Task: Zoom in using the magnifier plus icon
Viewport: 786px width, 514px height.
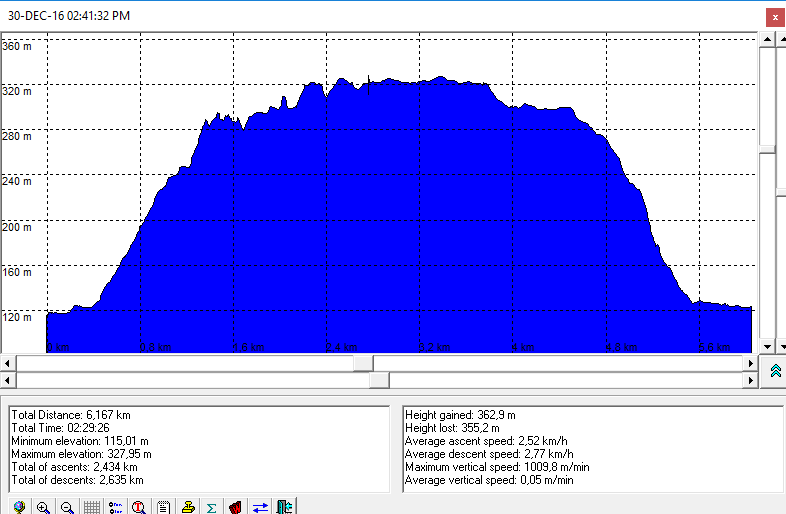Action: point(43,507)
